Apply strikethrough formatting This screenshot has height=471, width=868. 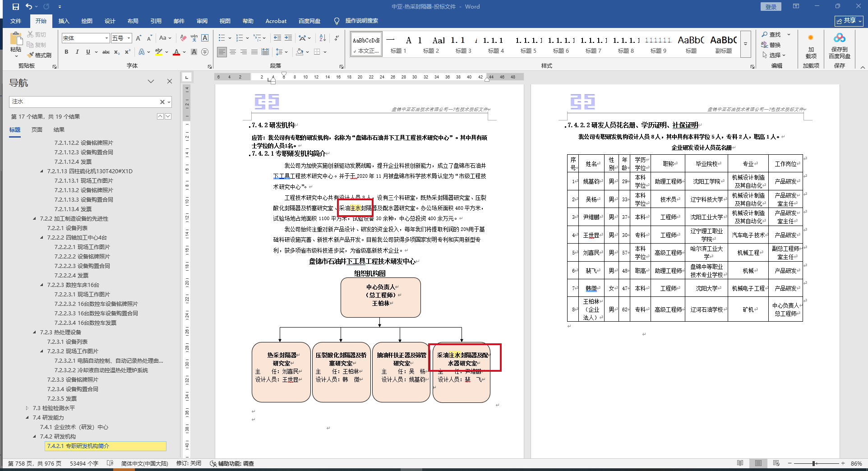click(106, 52)
